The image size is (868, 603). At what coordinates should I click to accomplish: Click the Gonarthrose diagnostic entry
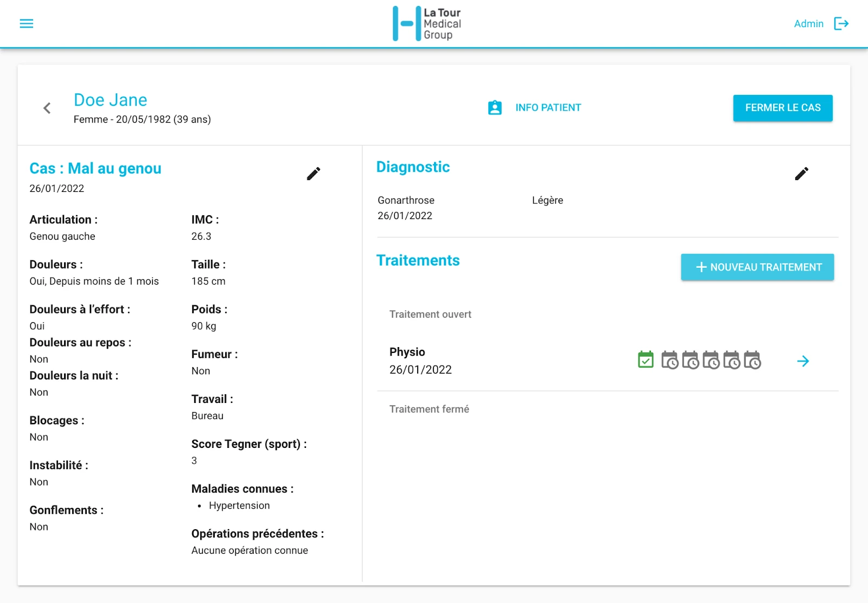(406, 200)
